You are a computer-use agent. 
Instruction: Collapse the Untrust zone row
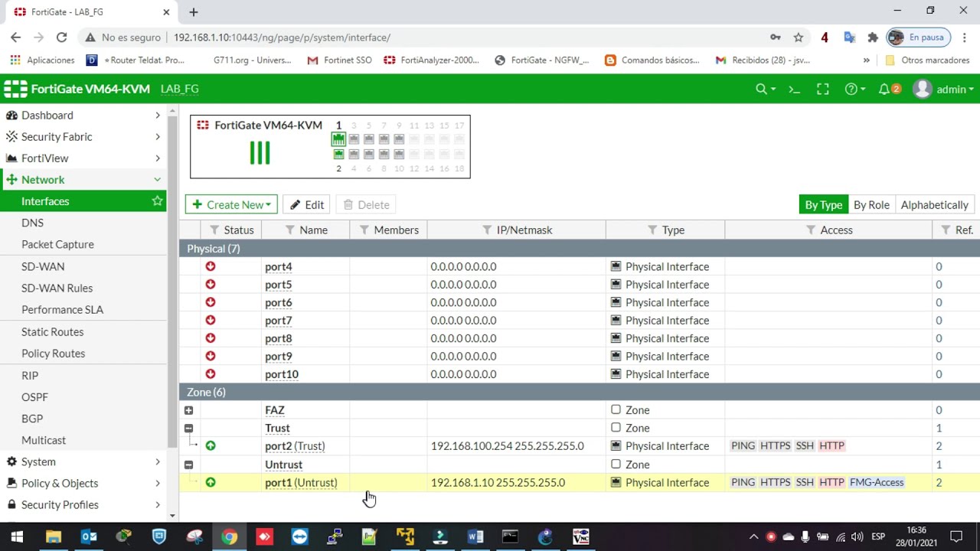[x=188, y=465]
